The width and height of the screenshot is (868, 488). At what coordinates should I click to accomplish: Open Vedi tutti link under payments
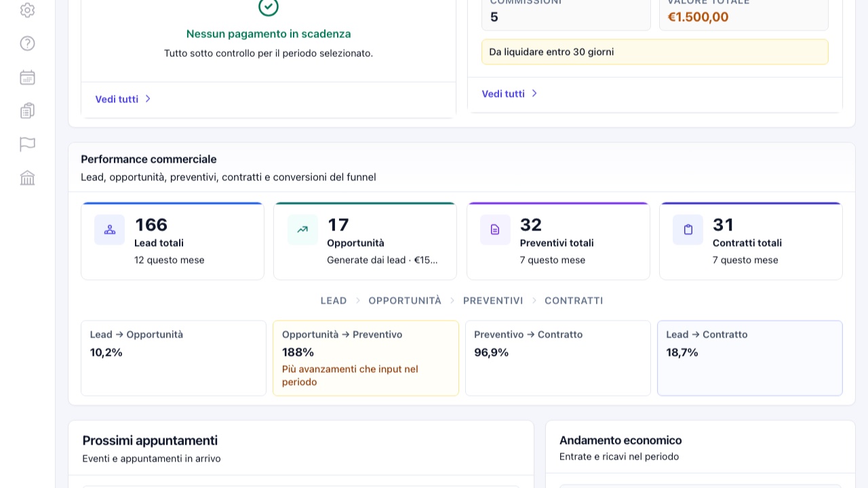[x=117, y=99]
